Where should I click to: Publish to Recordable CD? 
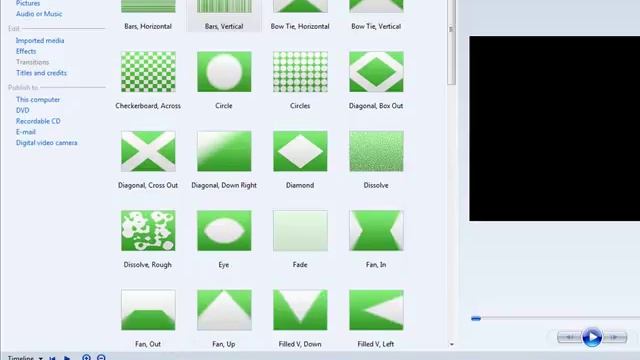[38, 121]
